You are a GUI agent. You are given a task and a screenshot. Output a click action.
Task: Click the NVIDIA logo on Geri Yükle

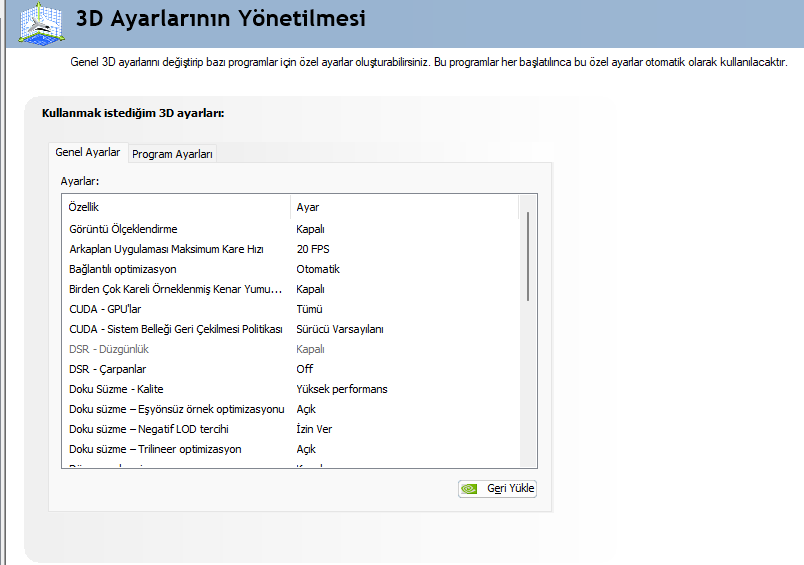coord(469,489)
